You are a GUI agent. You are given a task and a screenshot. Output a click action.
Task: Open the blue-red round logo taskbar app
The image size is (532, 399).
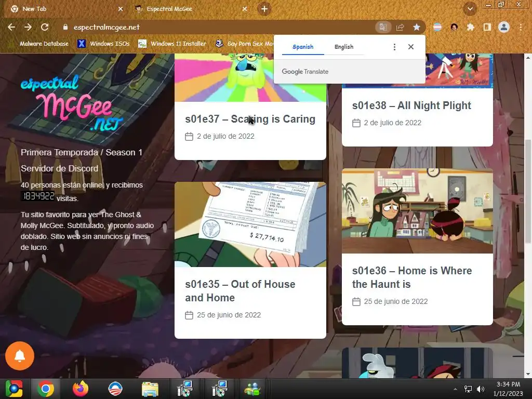coord(115,389)
